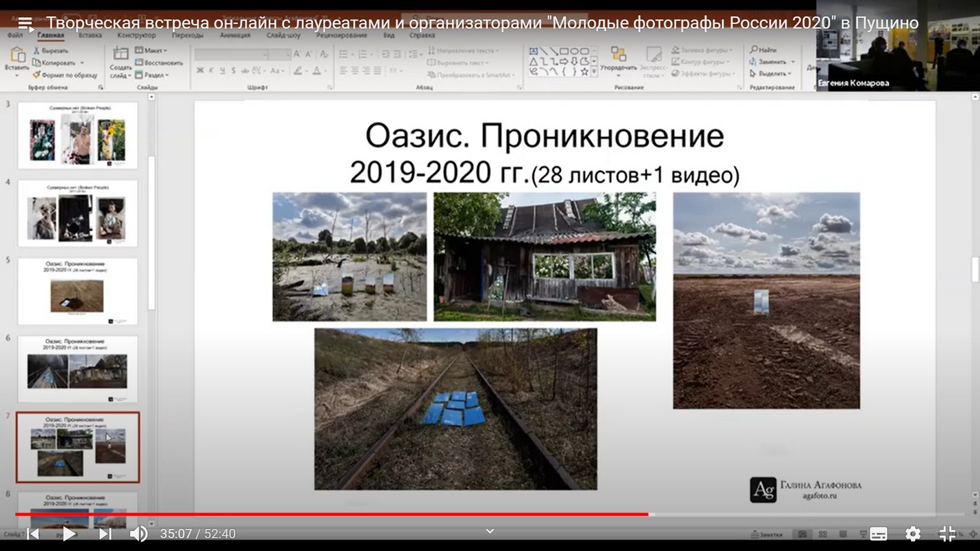Toggle italic (К) formatting

click(x=212, y=71)
